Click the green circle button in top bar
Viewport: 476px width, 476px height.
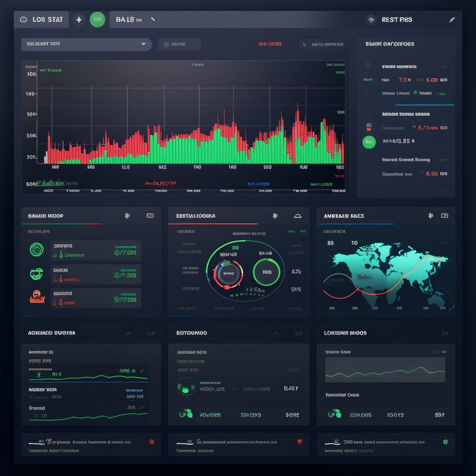click(x=98, y=20)
